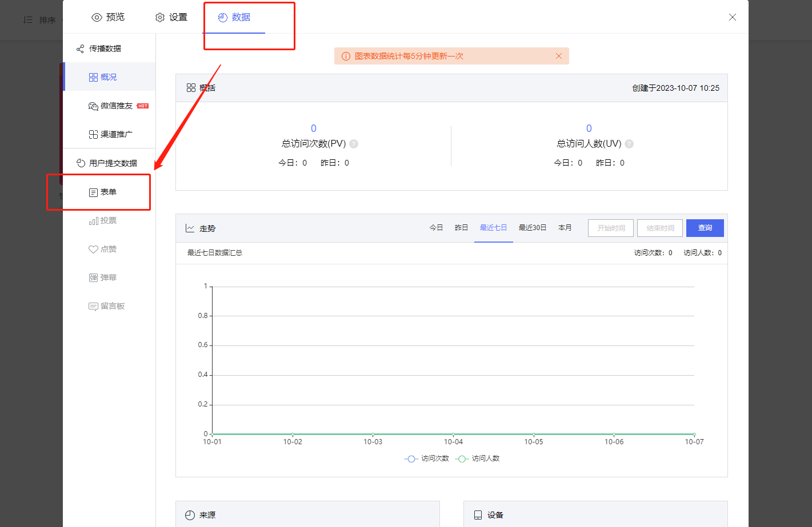Open the 预览 preview tab
812x527 pixels.
tap(108, 17)
